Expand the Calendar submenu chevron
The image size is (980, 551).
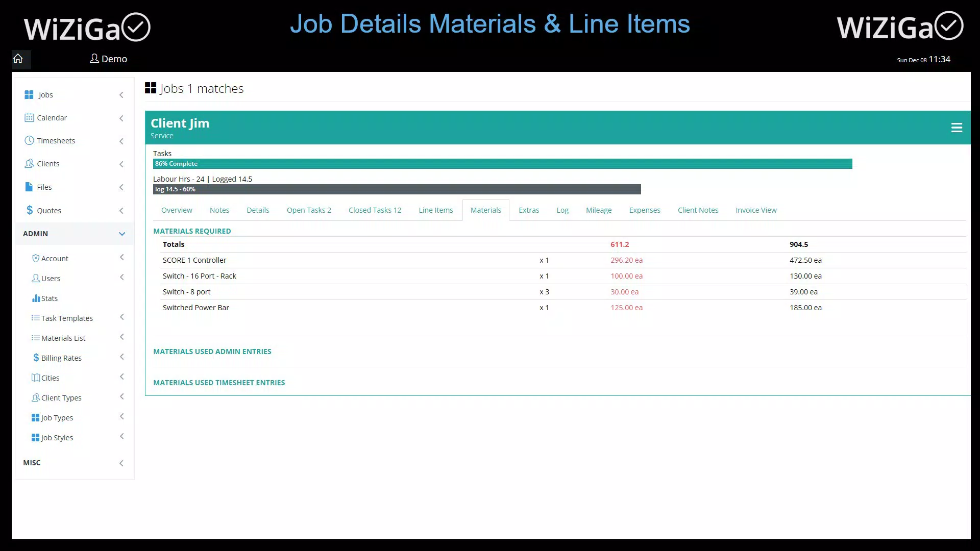121,118
